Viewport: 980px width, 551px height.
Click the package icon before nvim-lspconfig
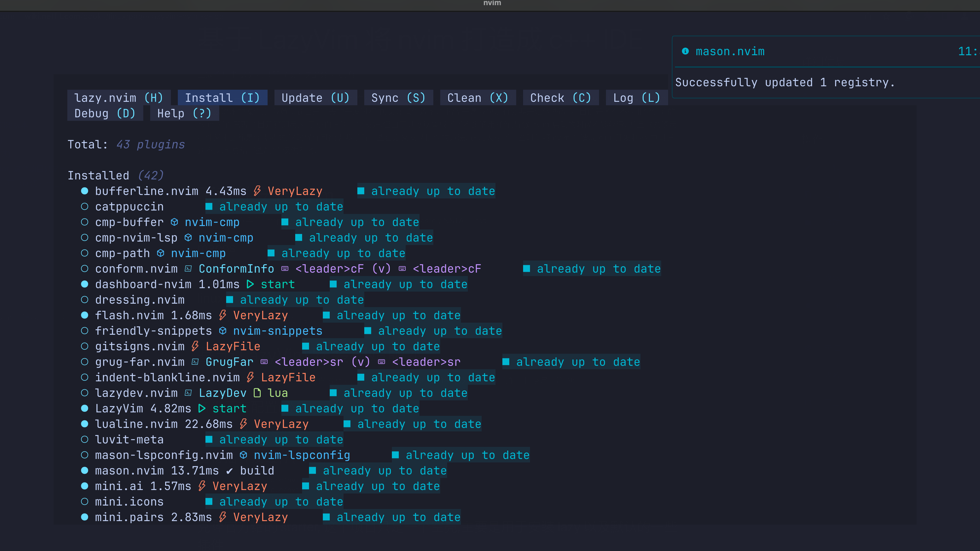[243, 455]
